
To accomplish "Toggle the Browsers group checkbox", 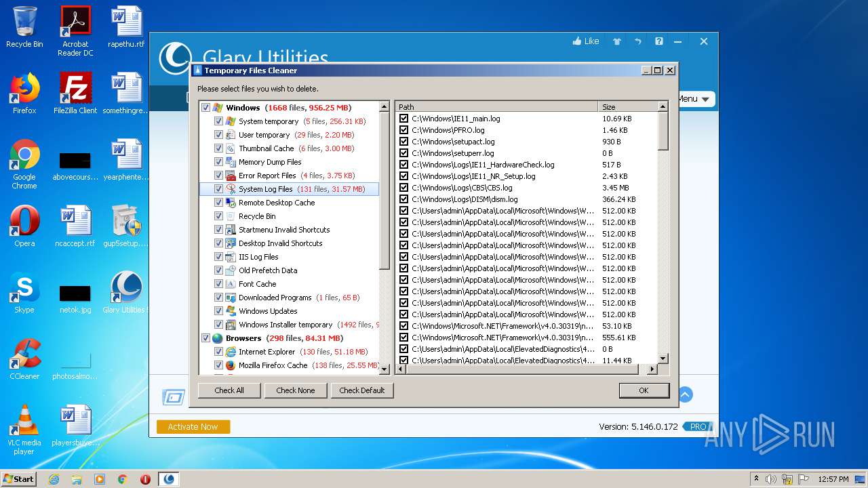I will click(205, 338).
